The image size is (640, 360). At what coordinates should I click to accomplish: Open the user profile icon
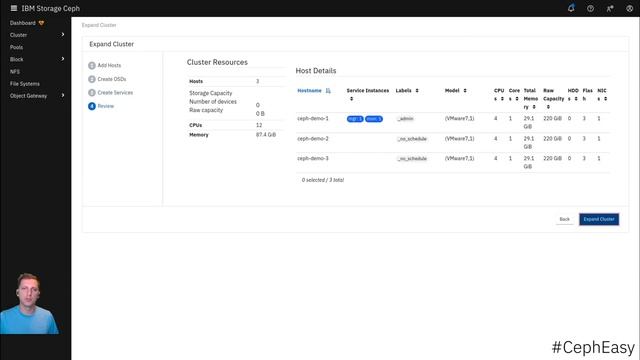629,8
